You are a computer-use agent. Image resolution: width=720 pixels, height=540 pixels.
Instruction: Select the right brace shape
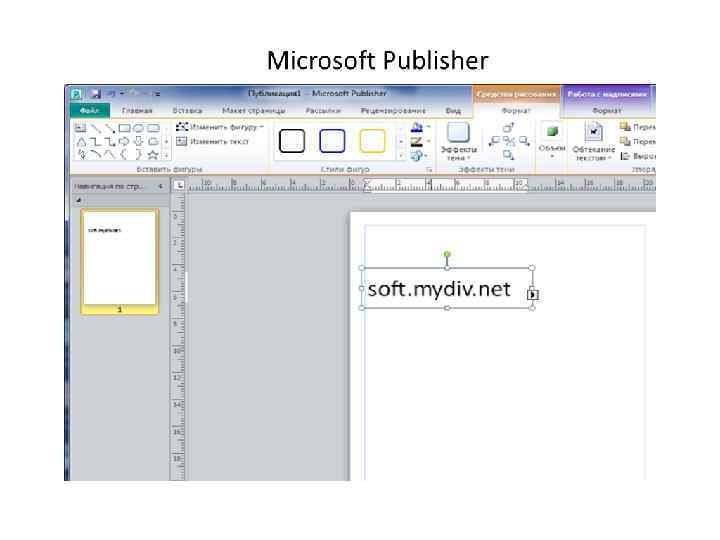138,155
